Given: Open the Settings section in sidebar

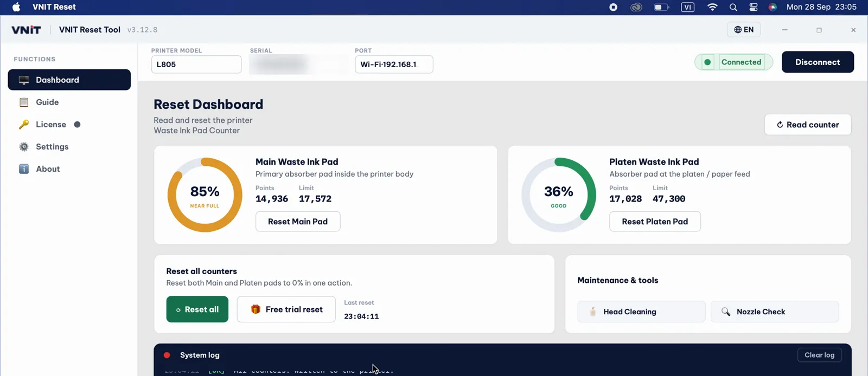Looking at the screenshot, I should (69, 146).
